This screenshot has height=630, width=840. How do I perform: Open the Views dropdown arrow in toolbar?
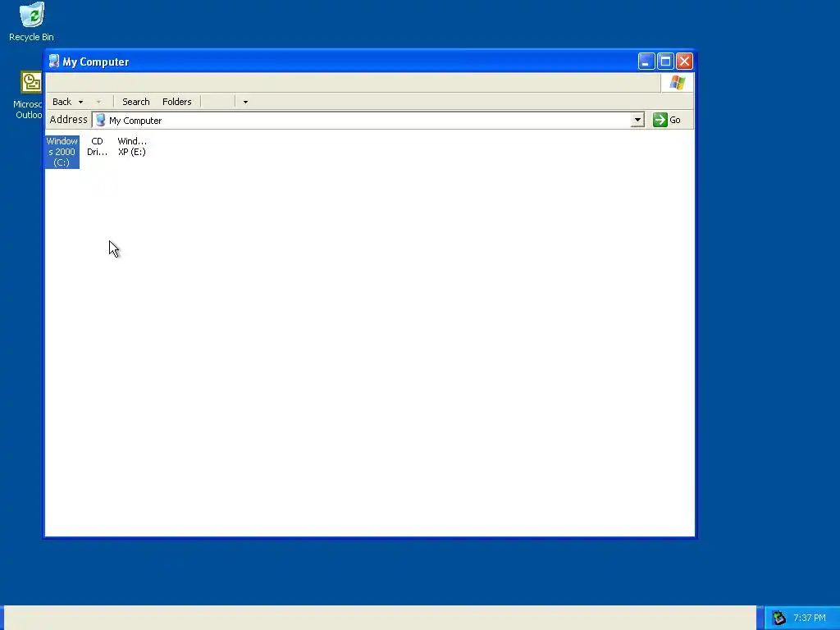pos(245,102)
